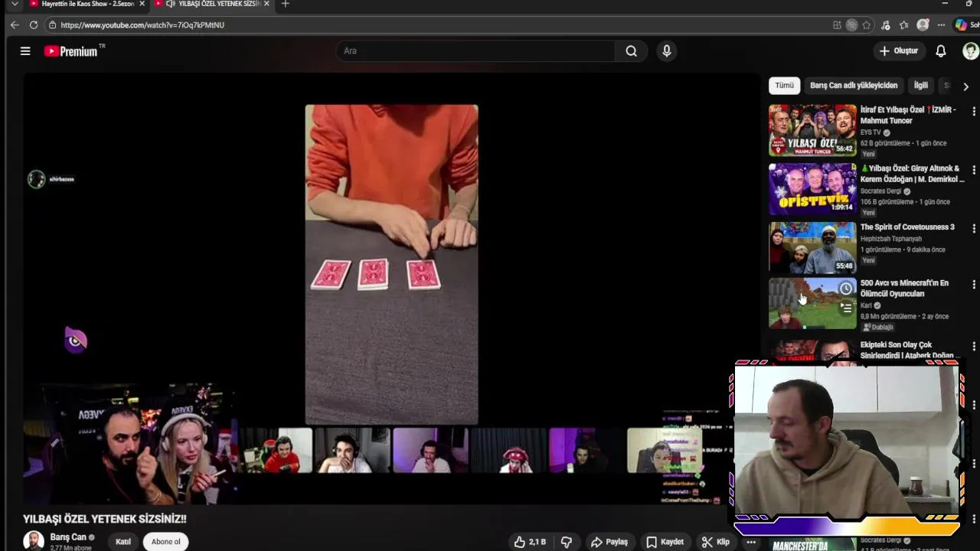980x551 pixels.
Task: Open the Barış Can channel avatar
Action: coord(34,541)
